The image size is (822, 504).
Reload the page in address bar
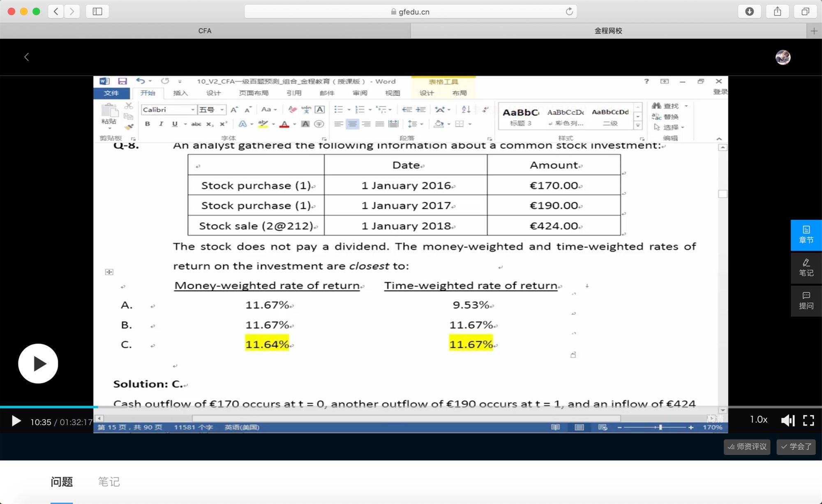click(569, 12)
